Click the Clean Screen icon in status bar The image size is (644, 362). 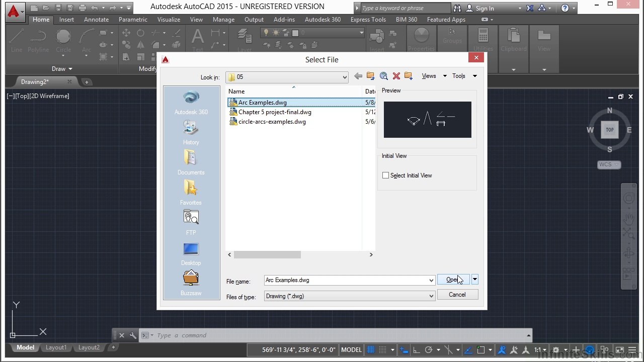point(620,350)
